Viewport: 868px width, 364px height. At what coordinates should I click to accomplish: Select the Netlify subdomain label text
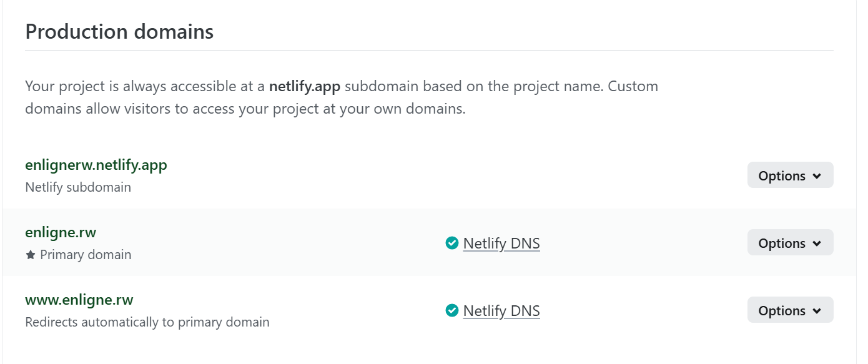click(x=78, y=187)
